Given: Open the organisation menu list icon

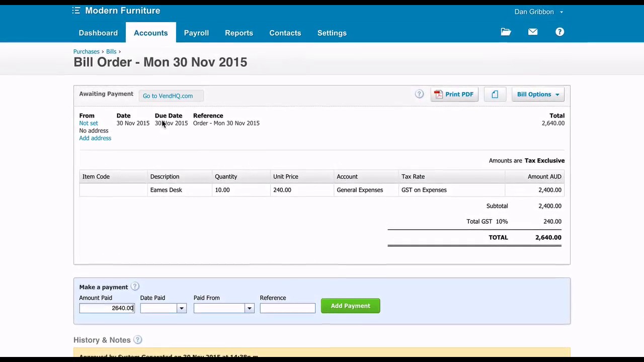Looking at the screenshot, I should click(x=76, y=11).
